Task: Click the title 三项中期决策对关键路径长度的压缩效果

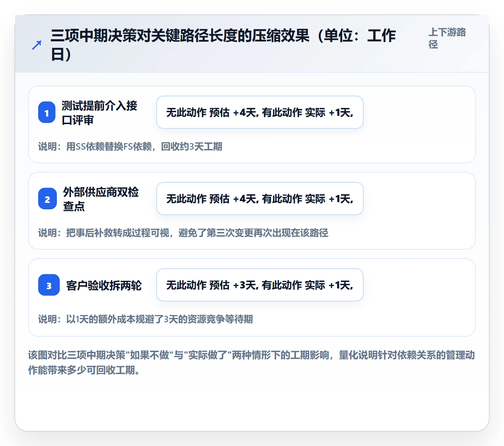Action: (x=223, y=45)
